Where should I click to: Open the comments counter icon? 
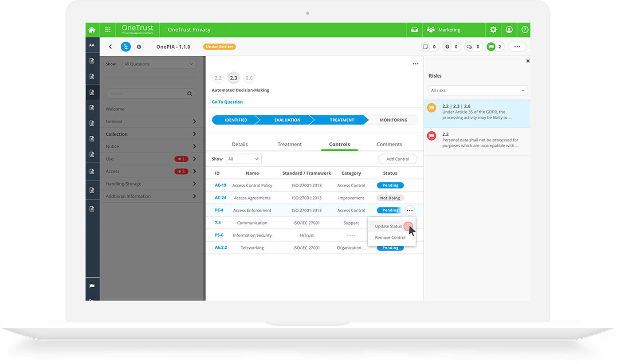pos(473,47)
